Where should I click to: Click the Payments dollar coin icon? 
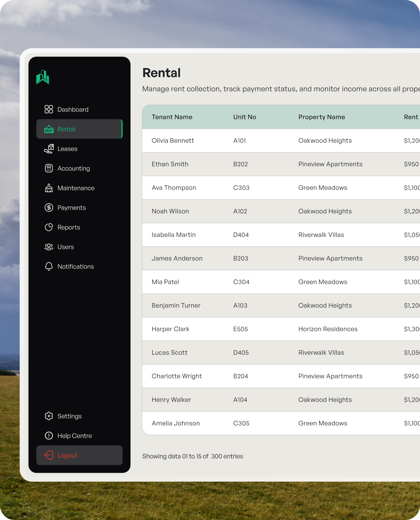point(49,208)
